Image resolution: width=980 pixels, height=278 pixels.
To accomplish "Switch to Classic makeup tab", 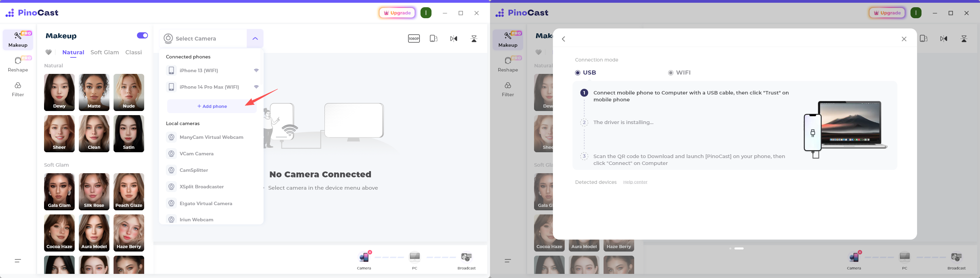I will click(134, 53).
